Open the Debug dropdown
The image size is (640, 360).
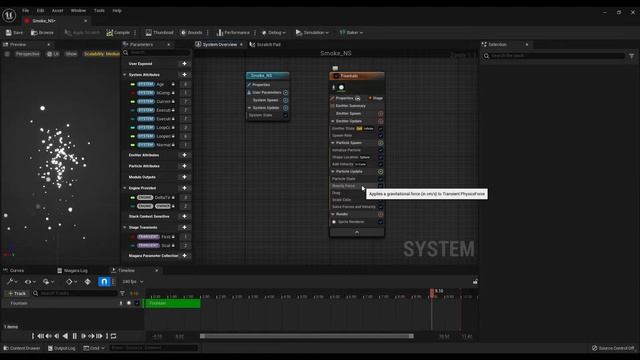[273, 32]
